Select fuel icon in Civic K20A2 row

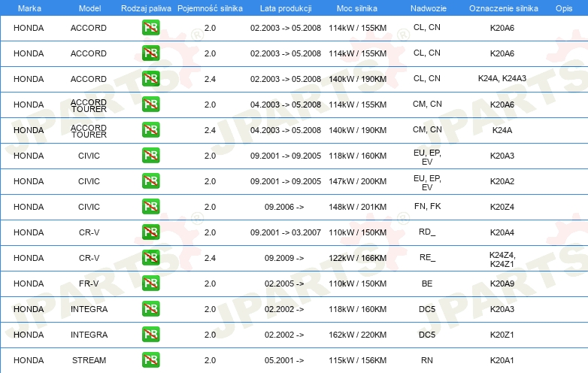coord(150,180)
